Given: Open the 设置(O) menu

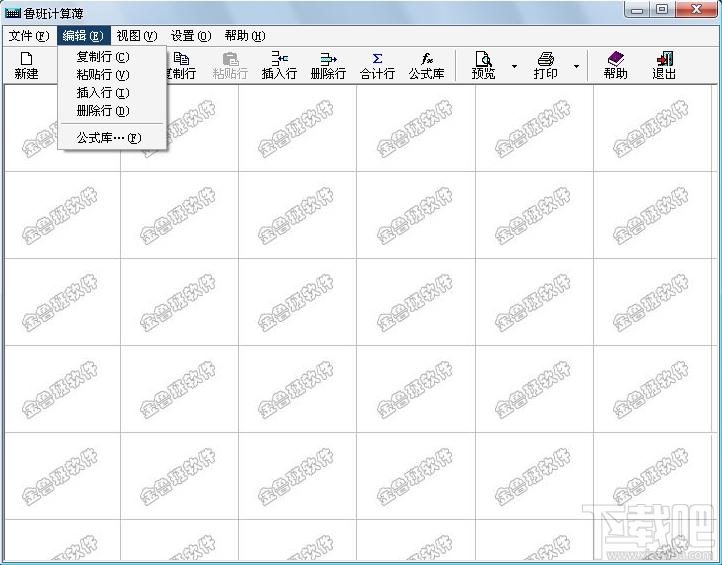Looking at the screenshot, I should click(x=191, y=35).
